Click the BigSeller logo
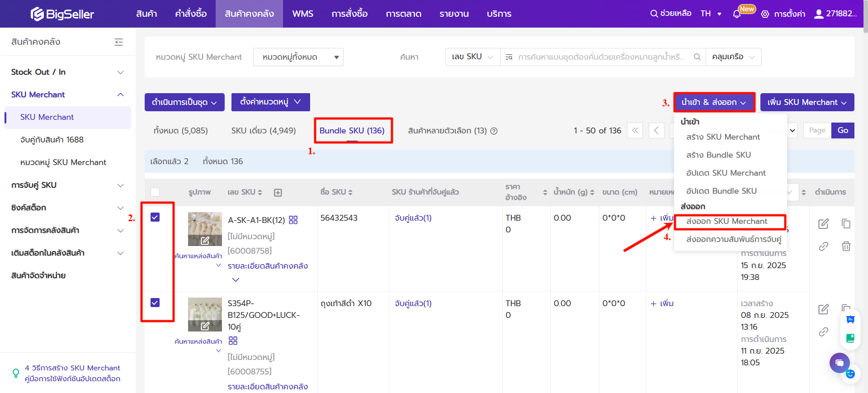Viewport: 868px width, 393px height. click(x=62, y=14)
